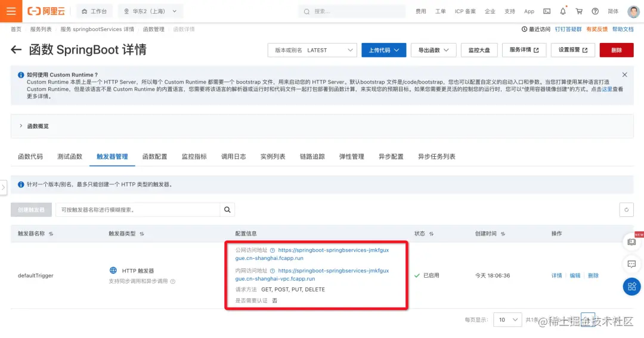Close the Custom Runtime info banner
The width and height of the screenshot is (644, 338).
coord(624,75)
